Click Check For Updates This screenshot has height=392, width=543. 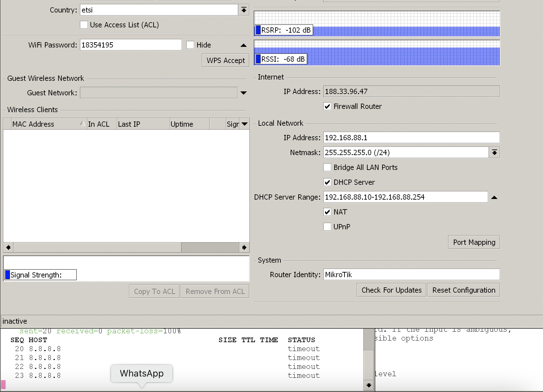click(x=391, y=290)
